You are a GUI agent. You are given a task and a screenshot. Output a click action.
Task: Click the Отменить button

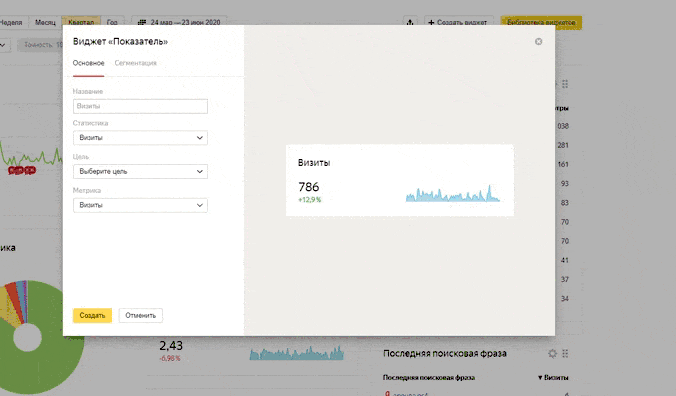141,315
